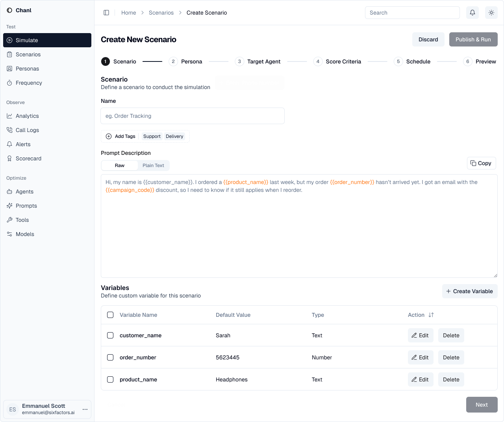Check the product_name row checkbox
Screen dimensions: 504x422
click(x=110, y=379)
